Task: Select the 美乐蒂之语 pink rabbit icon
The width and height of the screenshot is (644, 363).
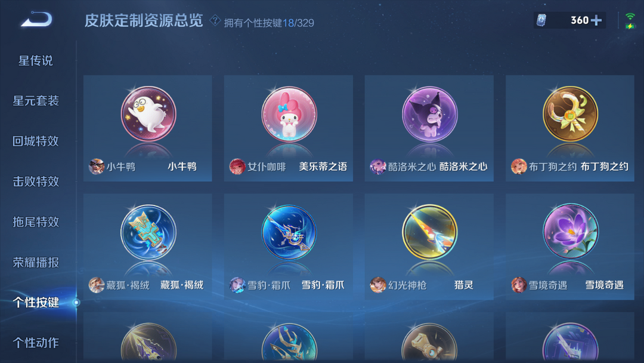Action: click(289, 114)
